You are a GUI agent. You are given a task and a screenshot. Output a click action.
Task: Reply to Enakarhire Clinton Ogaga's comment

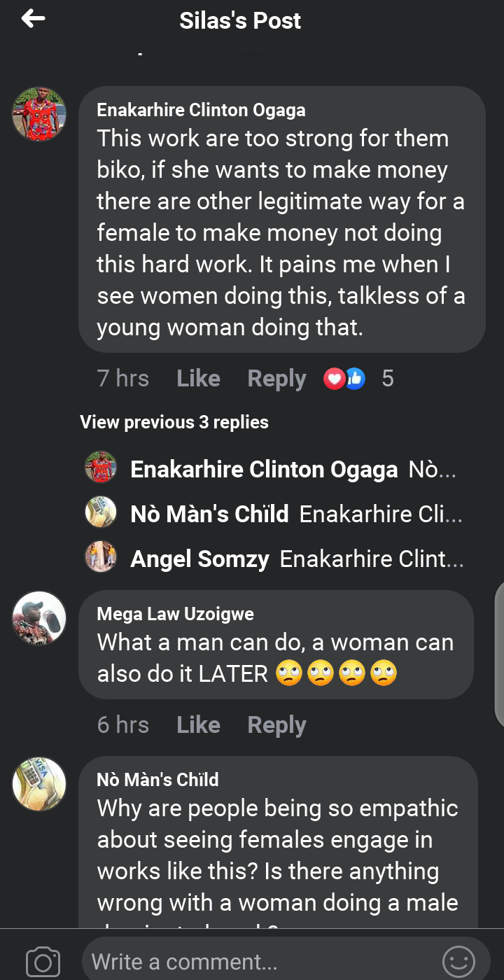276,379
